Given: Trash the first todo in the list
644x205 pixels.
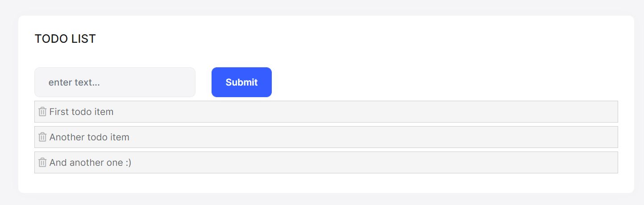Looking at the screenshot, I should 42,112.
